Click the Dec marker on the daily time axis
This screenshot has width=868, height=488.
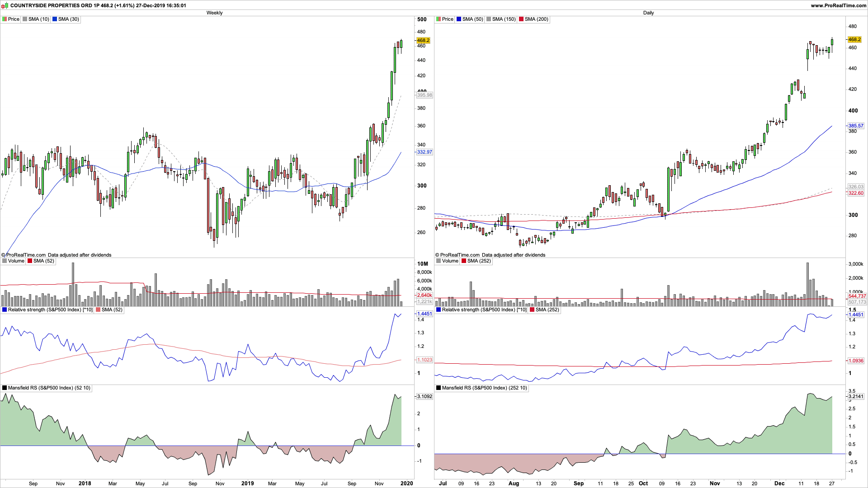(x=779, y=483)
